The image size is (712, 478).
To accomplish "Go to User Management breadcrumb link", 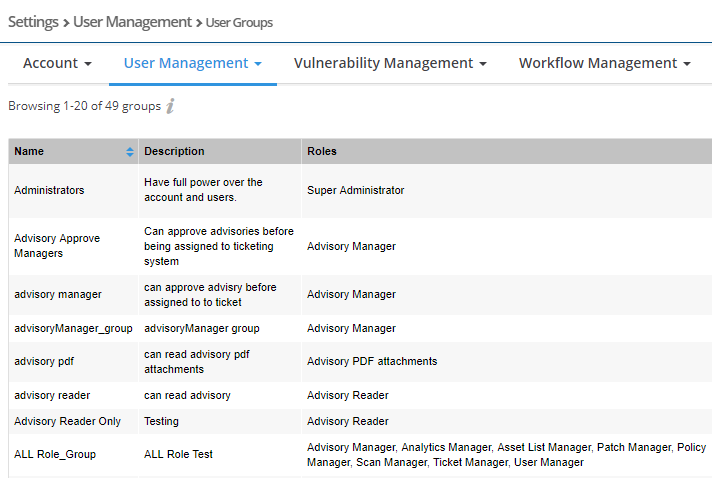I will (132, 21).
